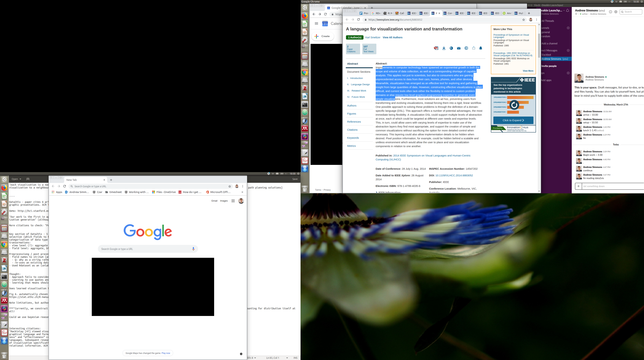Click the alerts bell icon on IEEE page

(480, 48)
